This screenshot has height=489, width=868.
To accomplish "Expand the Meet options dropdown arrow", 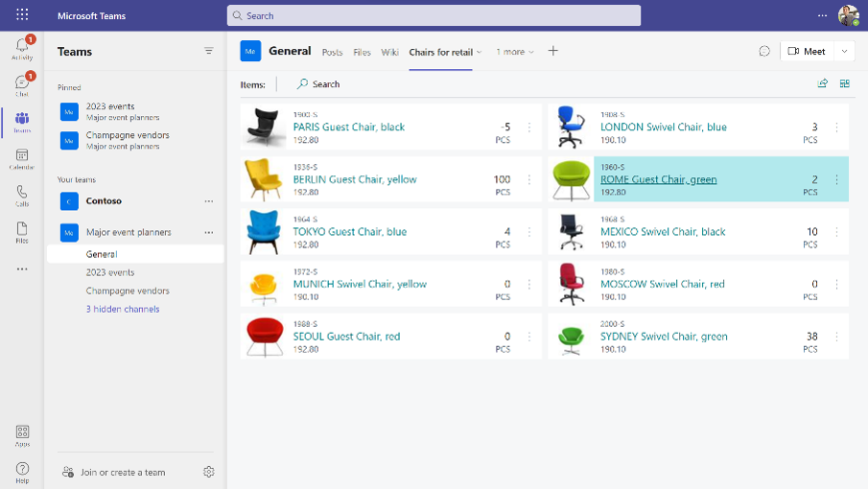I will [844, 52].
